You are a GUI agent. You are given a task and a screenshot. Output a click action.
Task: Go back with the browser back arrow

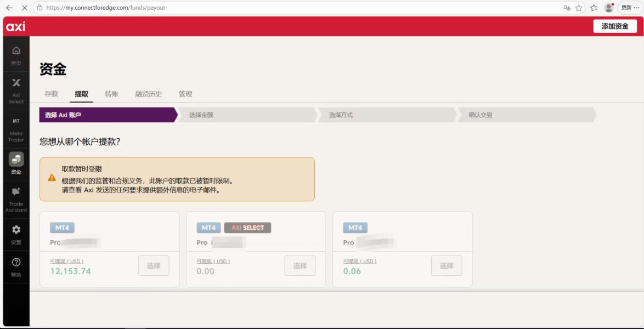(x=9, y=7)
